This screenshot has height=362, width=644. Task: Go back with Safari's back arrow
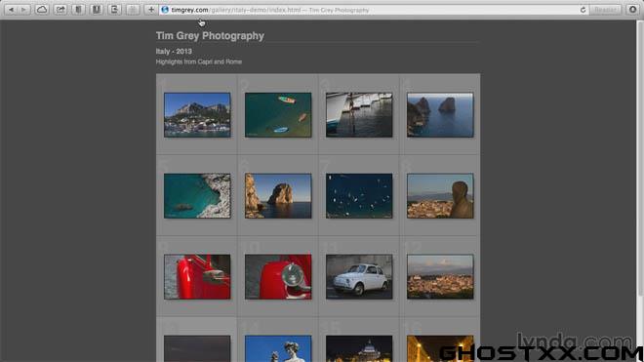tap(11, 10)
